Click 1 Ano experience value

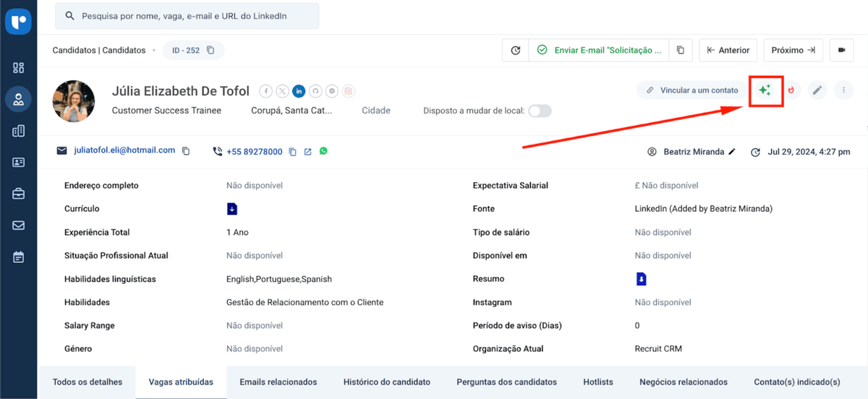[237, 233]
